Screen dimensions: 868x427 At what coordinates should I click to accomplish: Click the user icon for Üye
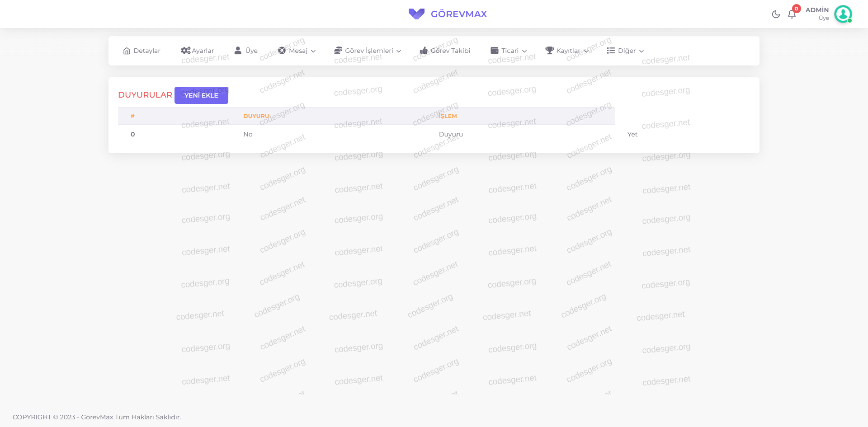(238, 51)
